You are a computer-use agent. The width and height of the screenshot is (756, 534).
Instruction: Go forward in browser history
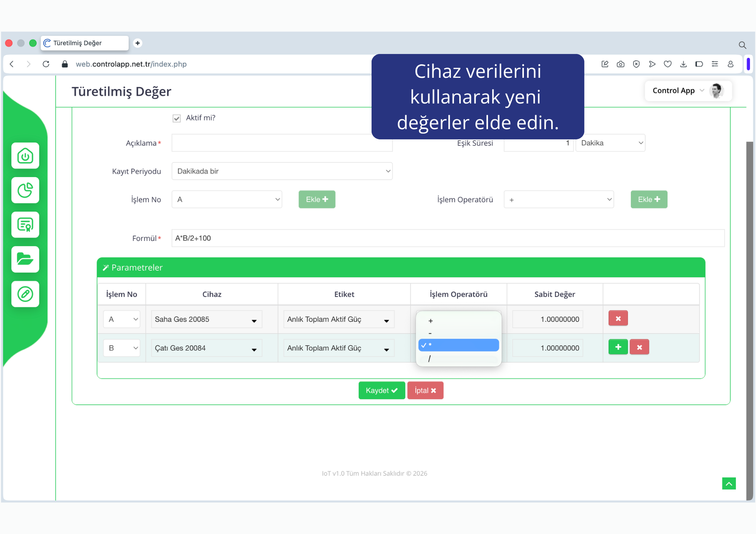tap(28, 64)
